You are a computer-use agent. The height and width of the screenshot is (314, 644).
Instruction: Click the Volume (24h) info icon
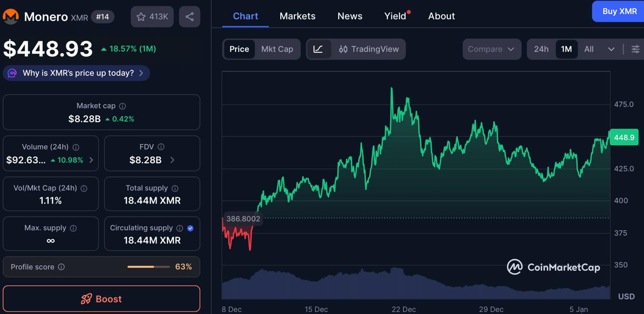coord(75,147)
